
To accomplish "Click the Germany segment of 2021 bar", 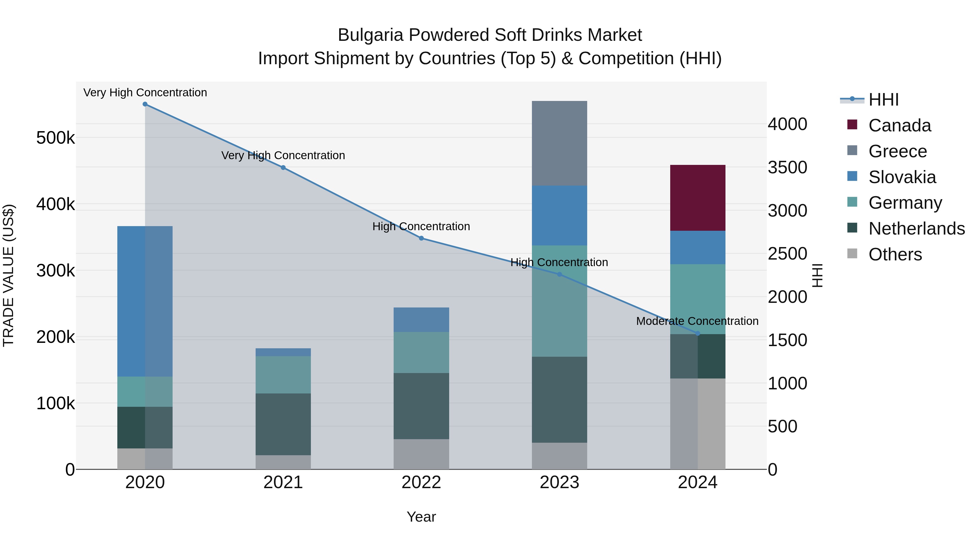I will pos(283,375).
